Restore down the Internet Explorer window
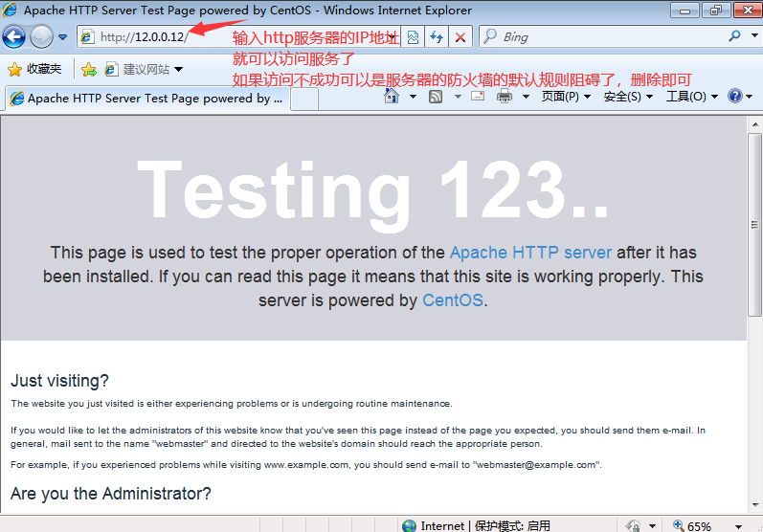763x532 pixels. [x=715, y=11]
